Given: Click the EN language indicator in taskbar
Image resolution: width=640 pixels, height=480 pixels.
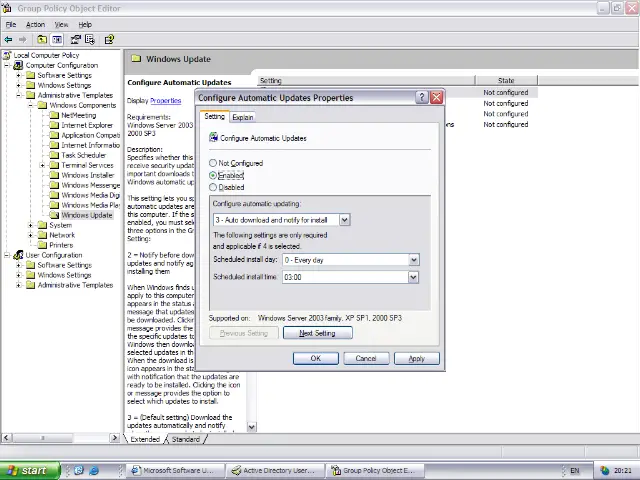Looking at the screenshot, I should (575, 471).
